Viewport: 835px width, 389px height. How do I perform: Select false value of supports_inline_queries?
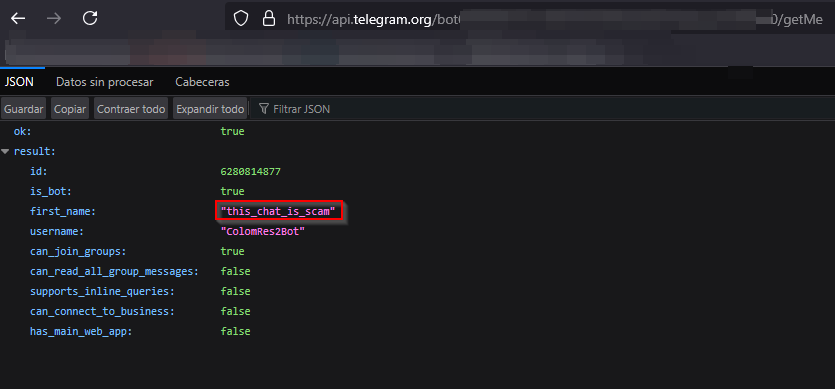tap(235, 291)
